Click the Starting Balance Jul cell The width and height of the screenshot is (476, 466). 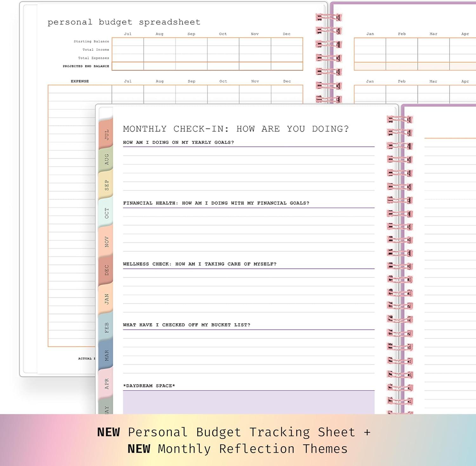(128, 41)
